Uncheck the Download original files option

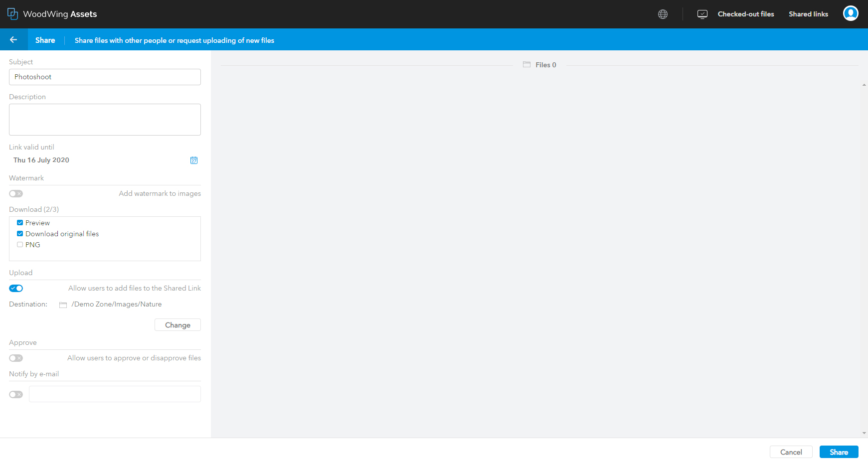click(20, 233)
